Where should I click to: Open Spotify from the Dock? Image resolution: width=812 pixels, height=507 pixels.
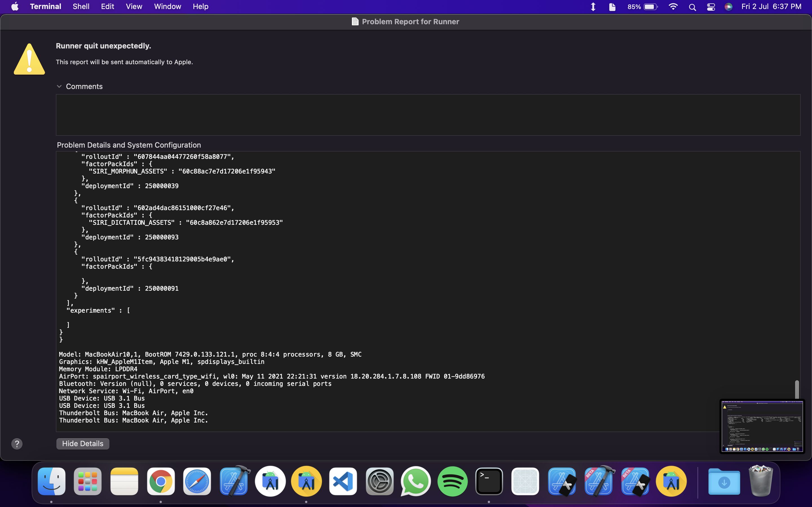[x=452, y=481]
